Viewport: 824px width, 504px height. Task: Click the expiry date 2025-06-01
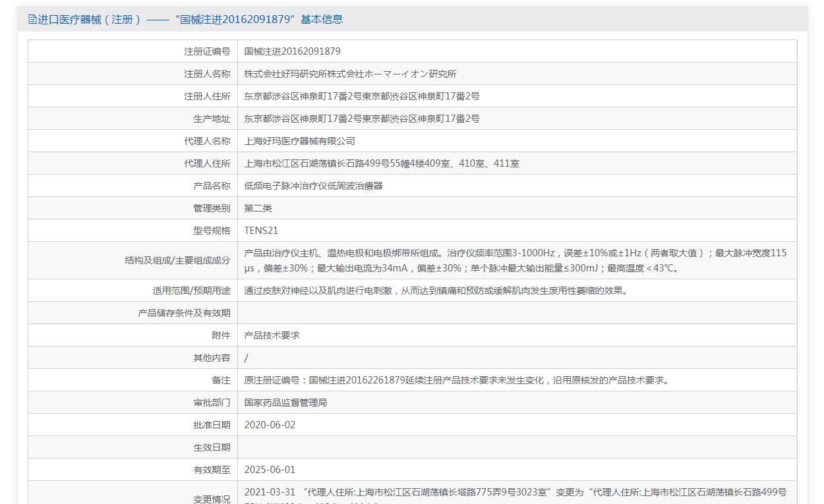[x=270, y=470]
